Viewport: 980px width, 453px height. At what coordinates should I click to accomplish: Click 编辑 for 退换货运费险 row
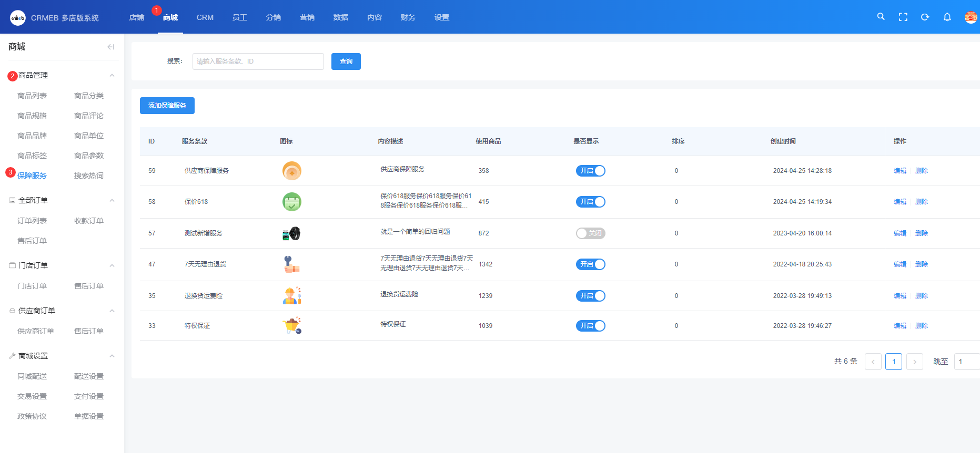coord(900,296)
